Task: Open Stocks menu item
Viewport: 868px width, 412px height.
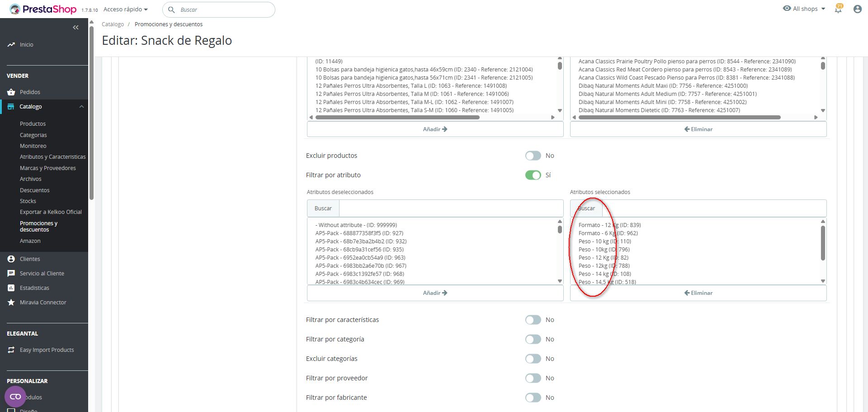Action: click(x=28, y=201)
